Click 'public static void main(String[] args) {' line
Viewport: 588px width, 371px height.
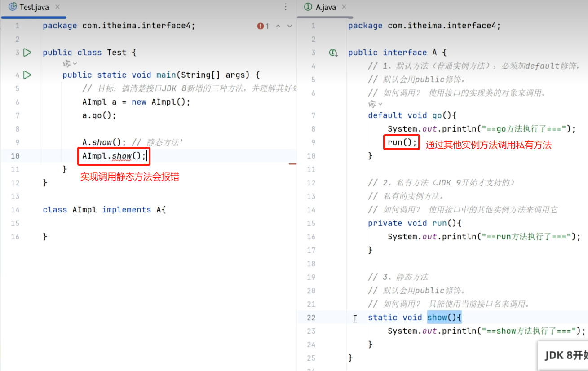[161, 75]
